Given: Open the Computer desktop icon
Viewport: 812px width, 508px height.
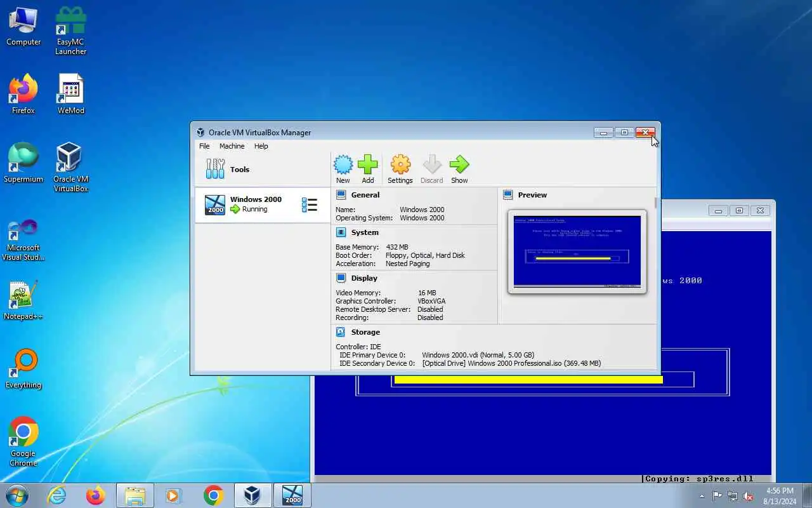Looking at the screenshot, I should (x=23, y=27).
